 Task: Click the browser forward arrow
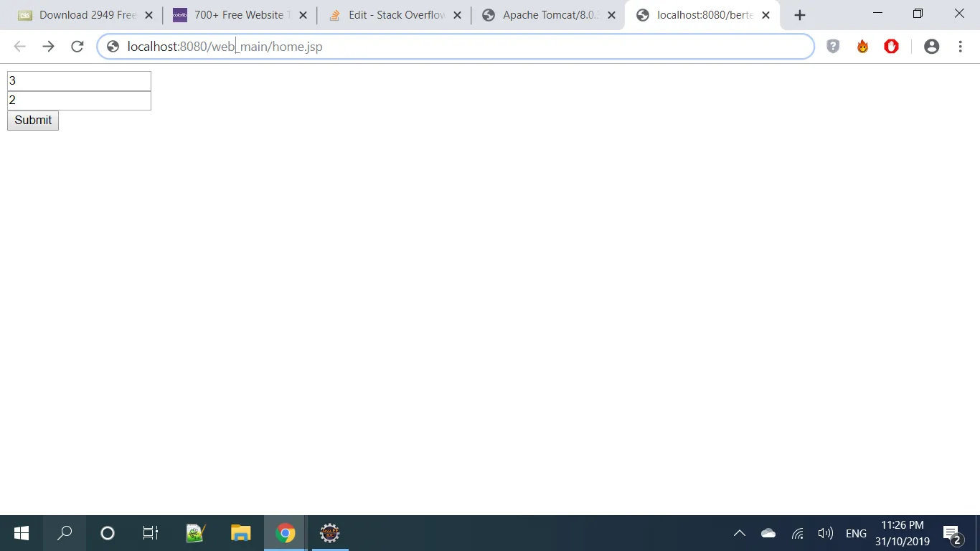(x=48, y=47)
